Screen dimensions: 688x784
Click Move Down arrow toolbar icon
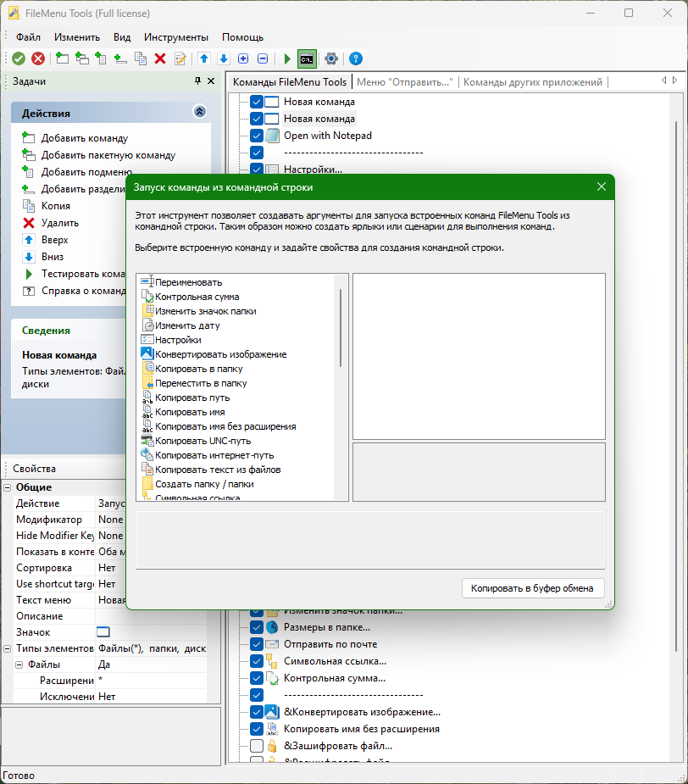[x=224, y=58]
